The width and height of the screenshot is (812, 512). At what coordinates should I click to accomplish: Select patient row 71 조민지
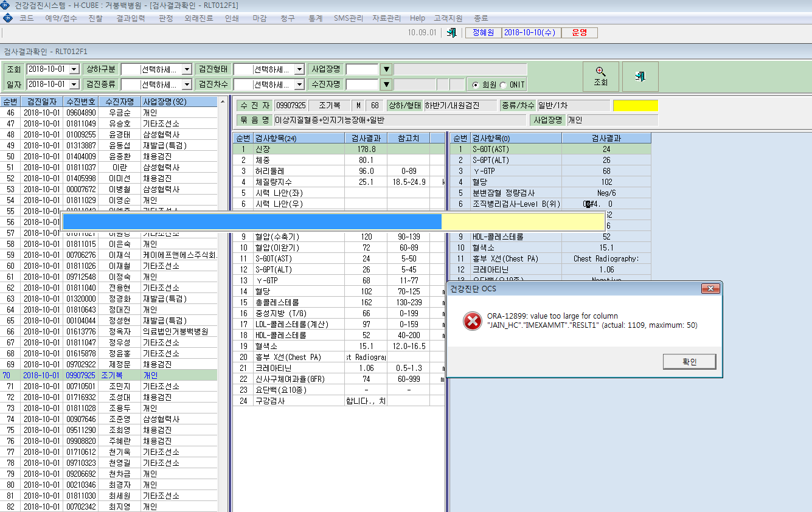tap(109, 386)
